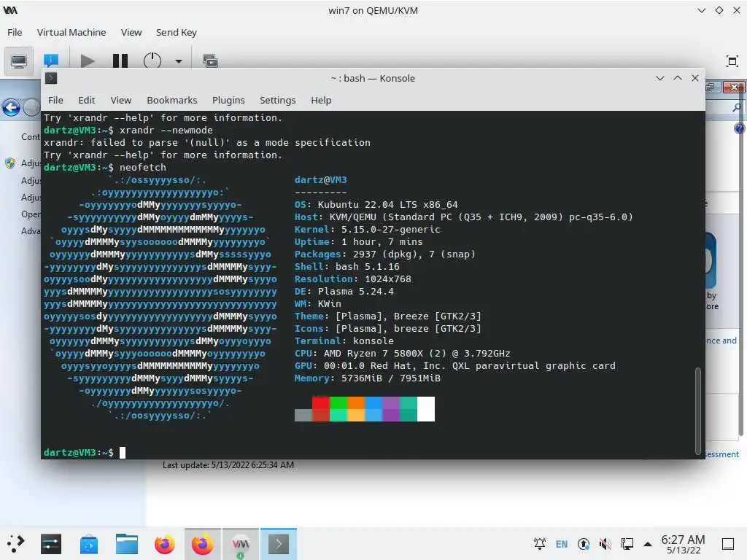
Task: Click the 'Kubuntu 22.04 LTS x86_64' text
Action: click(x=388, y=205)
